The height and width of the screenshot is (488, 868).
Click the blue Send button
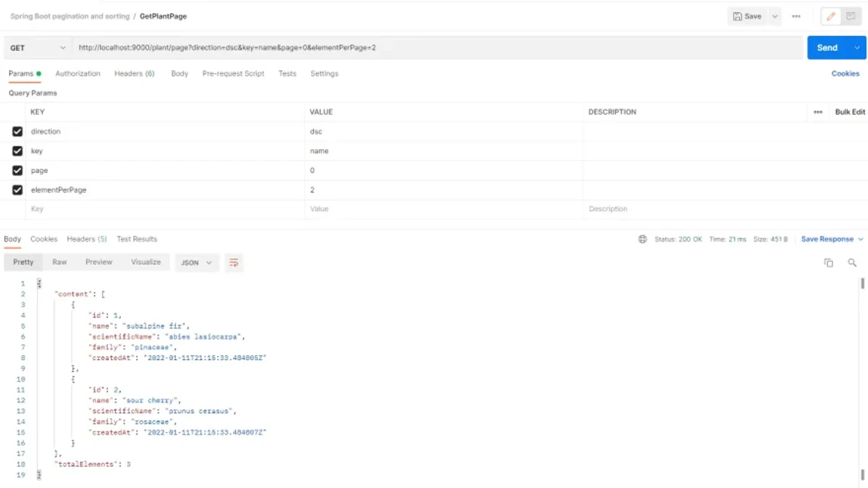tap(827, 48)
